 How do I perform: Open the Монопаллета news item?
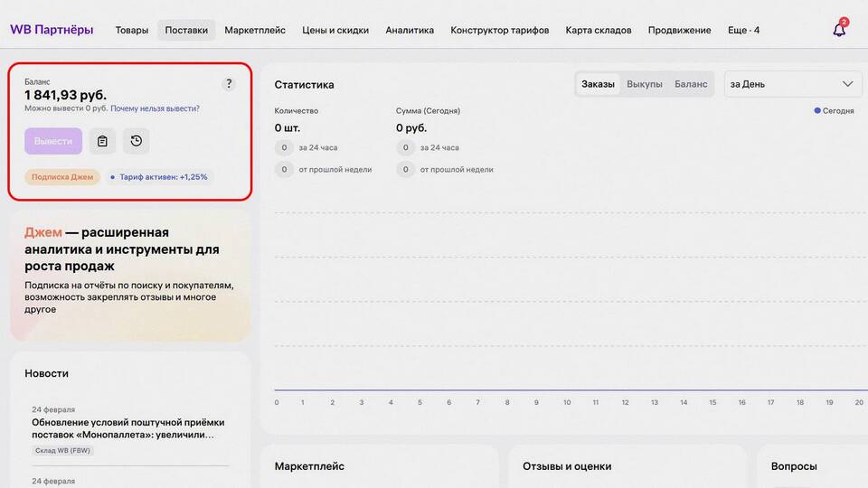(x=127, y=428)
